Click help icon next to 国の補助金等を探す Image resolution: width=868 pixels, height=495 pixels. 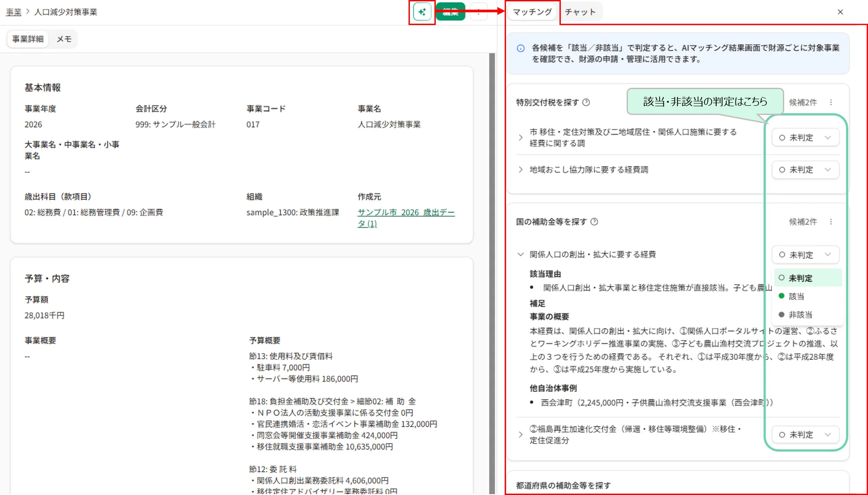pyautogui.click(x=594, y=222)
